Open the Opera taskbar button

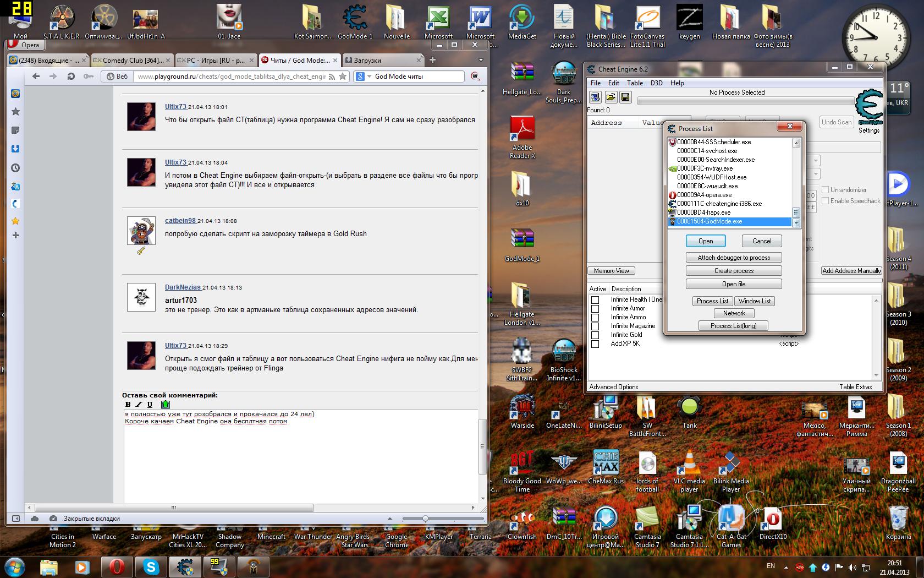tap(117, 567)
